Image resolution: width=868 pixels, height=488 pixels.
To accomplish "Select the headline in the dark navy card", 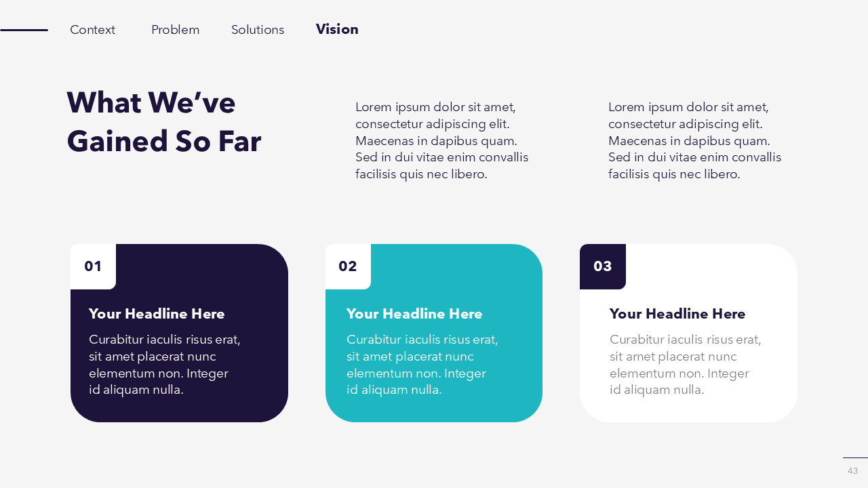I will [x=157, y=314].
